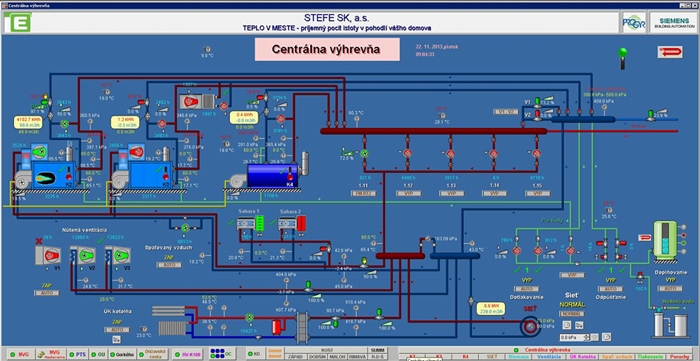
Task: Select the SIEŤ circulation pump symbol
Action: click(530, 326)
